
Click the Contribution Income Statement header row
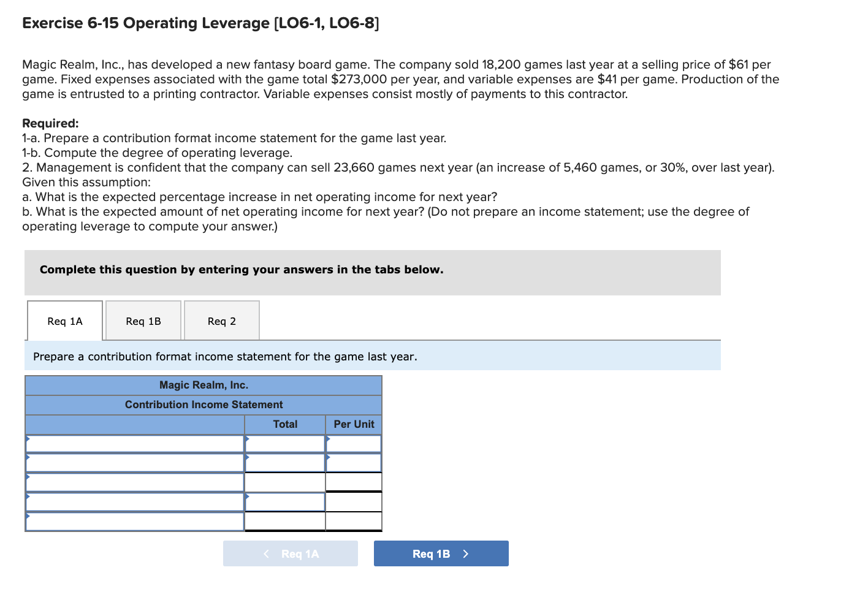(204, 405)
